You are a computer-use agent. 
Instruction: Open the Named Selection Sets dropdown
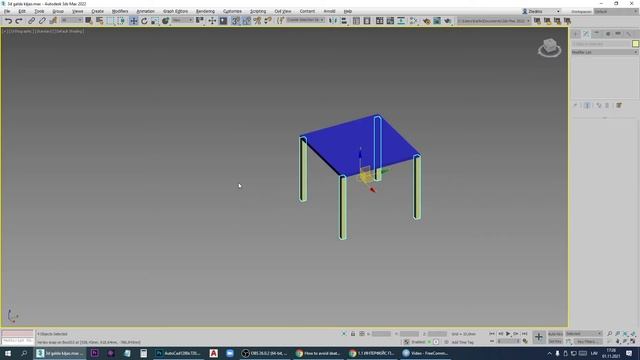pyautogui.click(x=305, y=20)
